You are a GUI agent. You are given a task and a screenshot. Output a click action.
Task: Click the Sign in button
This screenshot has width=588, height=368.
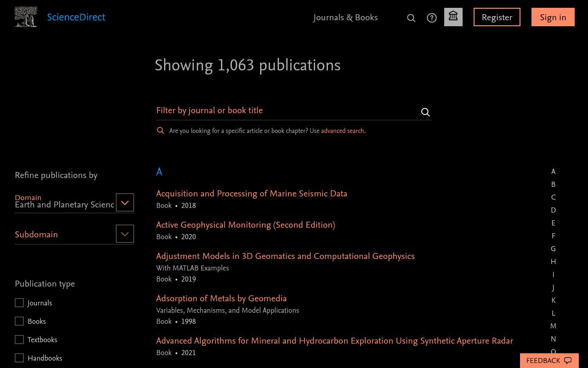(x=553, y=17)
